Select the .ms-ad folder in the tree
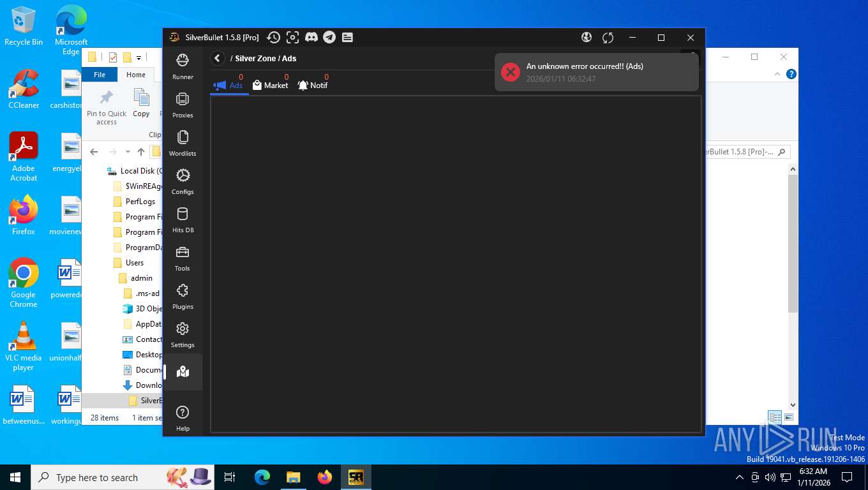868x490 pixels. click(142, 293)
